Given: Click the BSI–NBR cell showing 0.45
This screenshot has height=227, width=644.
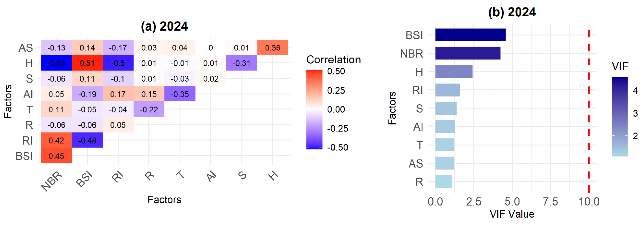Looking at the screenshot, I should pyautogui.click(x=56, y=156).
